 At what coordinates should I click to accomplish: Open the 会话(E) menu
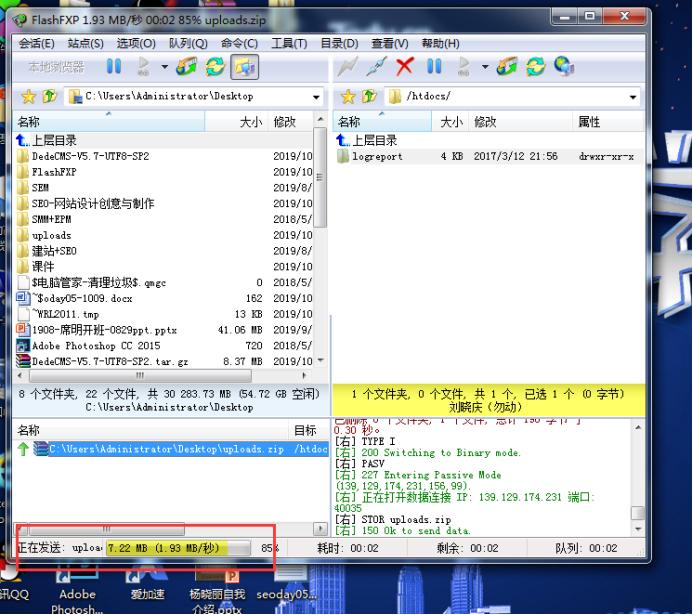tap(37, 43)
